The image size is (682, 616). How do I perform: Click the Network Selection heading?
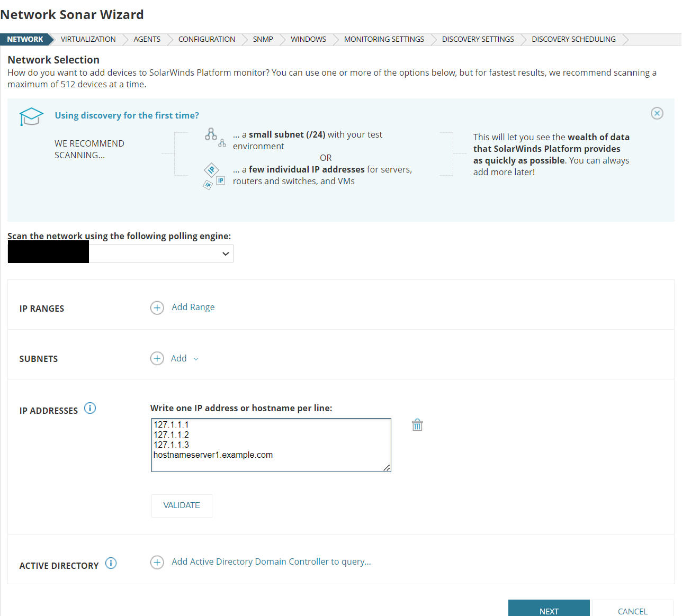(53, 60)
